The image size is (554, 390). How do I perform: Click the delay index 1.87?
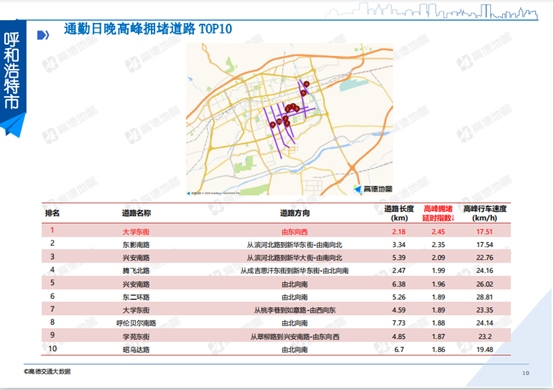438,337
